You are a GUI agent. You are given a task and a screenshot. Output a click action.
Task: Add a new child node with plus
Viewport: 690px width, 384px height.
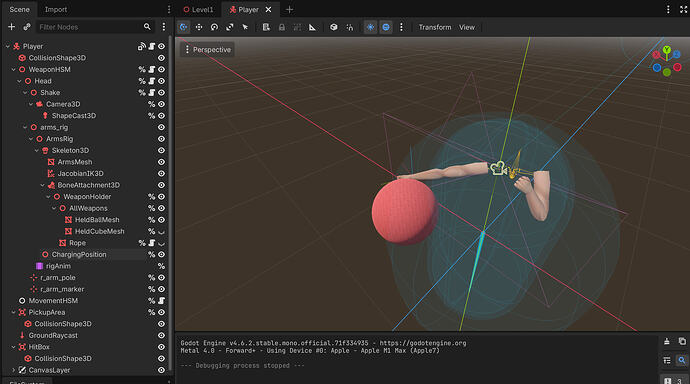(x=11, y=27)
